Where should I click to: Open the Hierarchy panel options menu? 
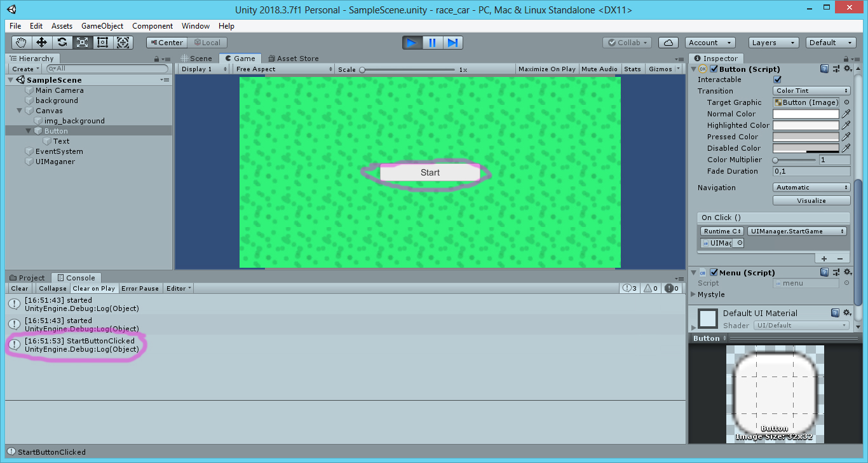[x=166, y=59]
